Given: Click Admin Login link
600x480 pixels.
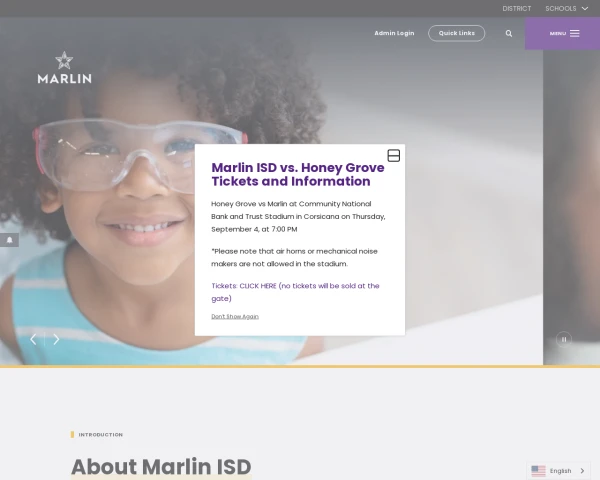Looking at the screenshot, I should coord(394,33).
